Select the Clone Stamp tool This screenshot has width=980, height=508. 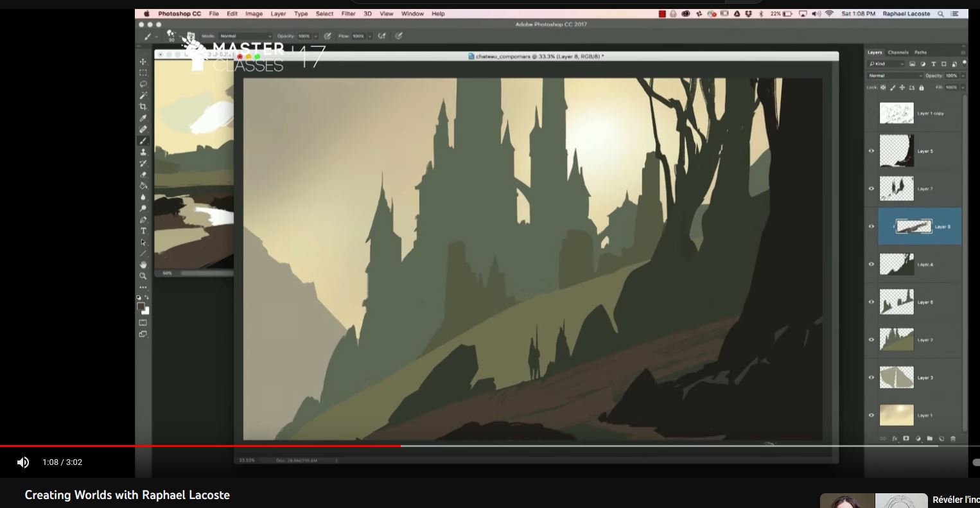click(143, 152)
